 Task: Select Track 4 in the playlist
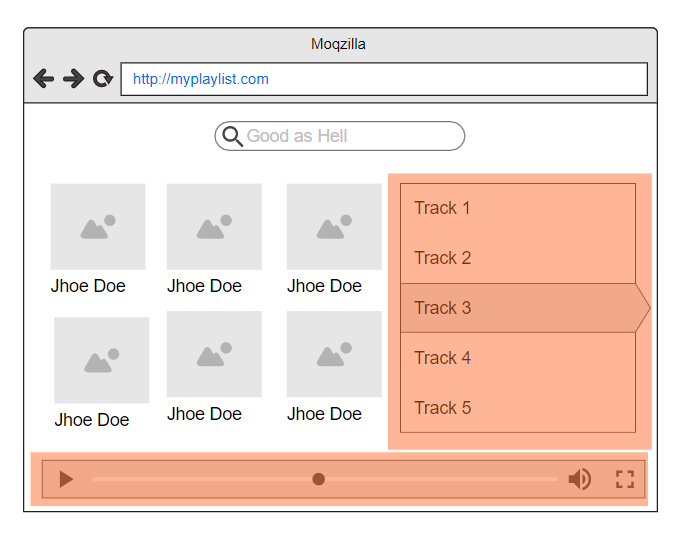[518, 358]
